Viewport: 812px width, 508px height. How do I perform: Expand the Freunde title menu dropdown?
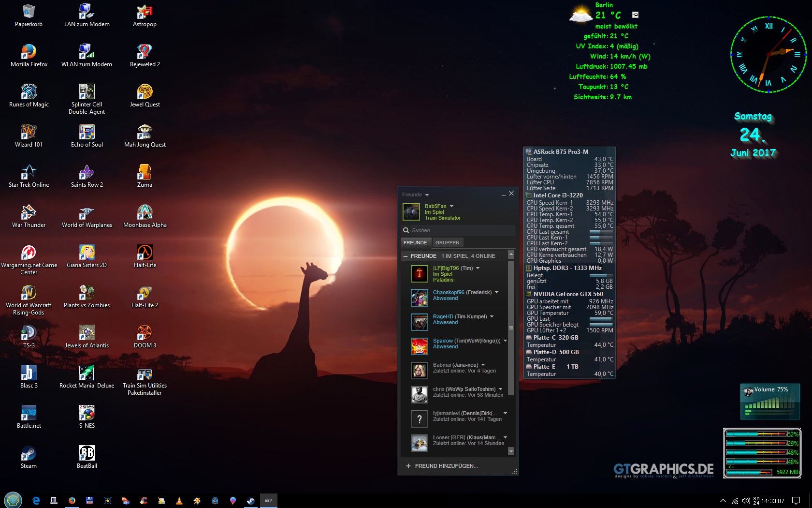[427, 195]
